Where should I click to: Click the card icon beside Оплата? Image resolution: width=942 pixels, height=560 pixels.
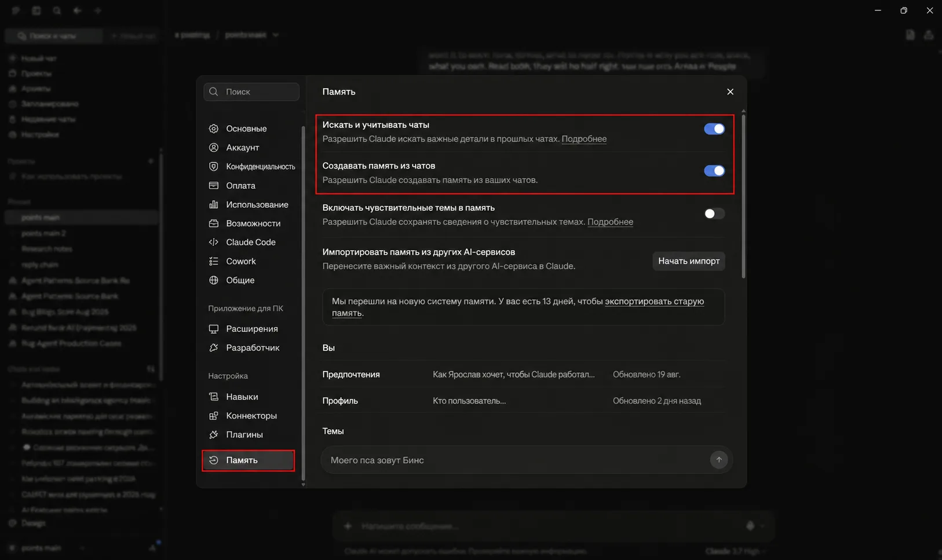tap(214, 186)
